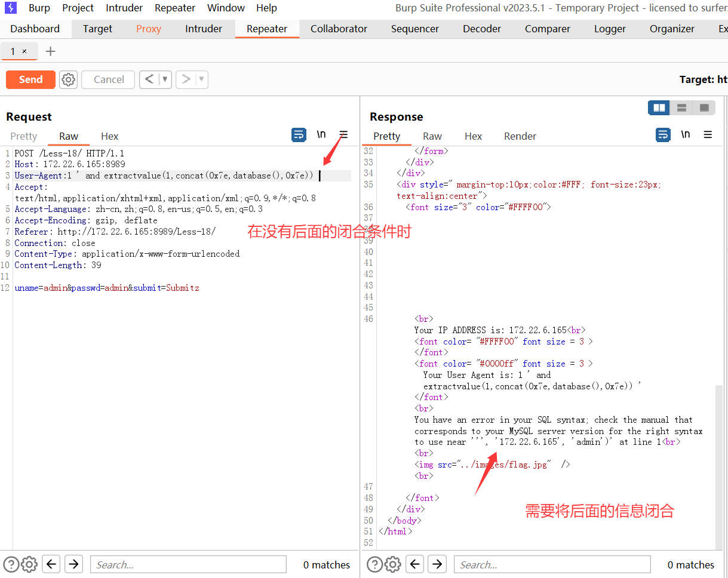Switch to Proxy tab
This screenshot has height=578, width=728.
coord(149,29)
